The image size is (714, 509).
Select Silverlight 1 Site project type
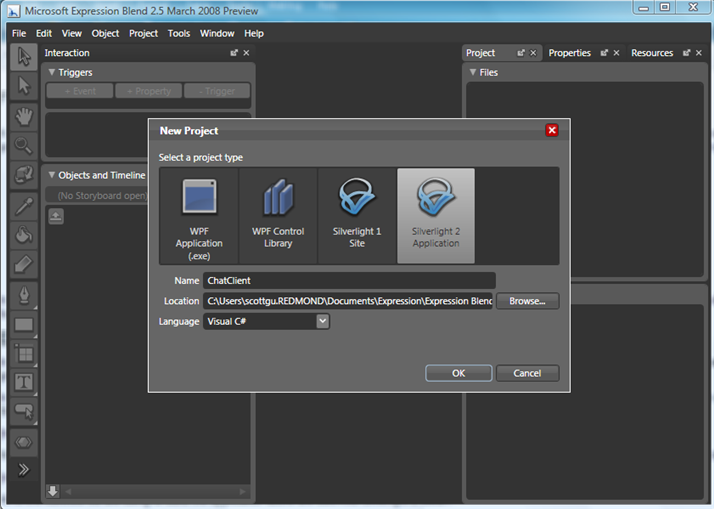pos(357,215)
